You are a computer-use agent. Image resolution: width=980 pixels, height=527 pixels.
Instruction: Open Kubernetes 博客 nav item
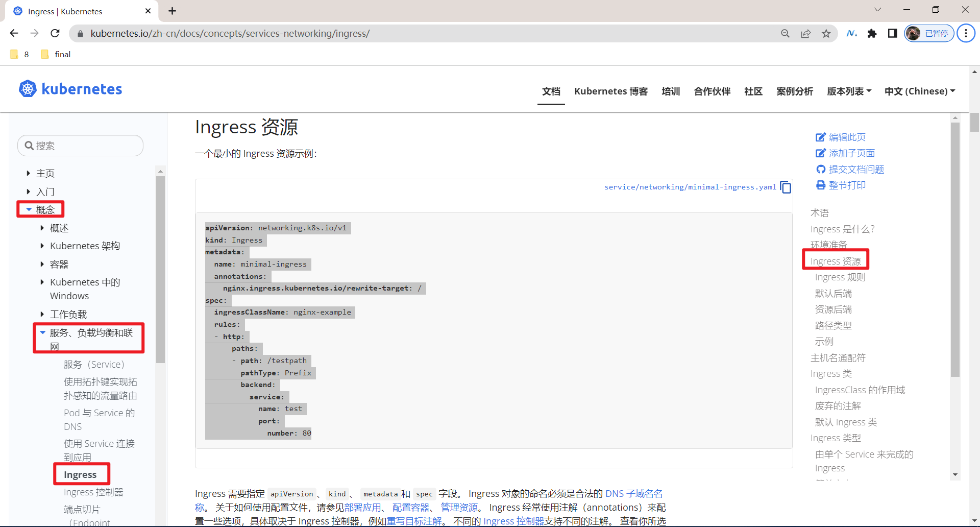pyautogui.click(x=611, y=91)
